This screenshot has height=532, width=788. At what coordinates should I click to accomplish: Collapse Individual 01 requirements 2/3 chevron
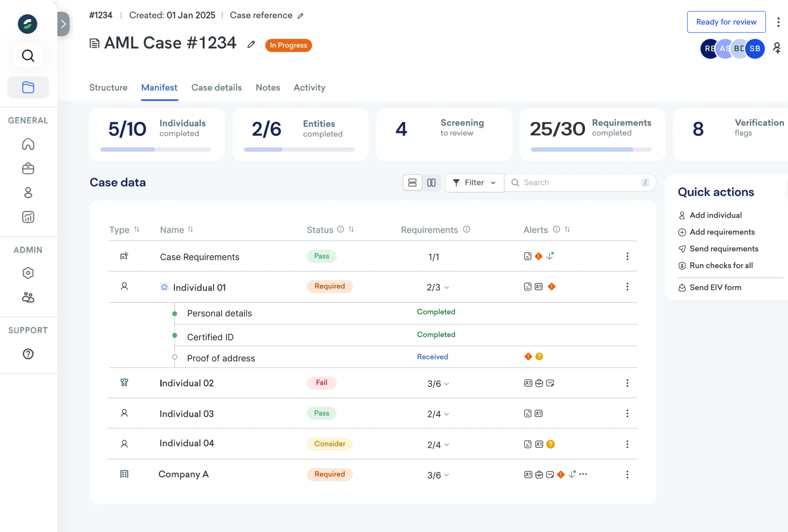(x=447, y=287)
